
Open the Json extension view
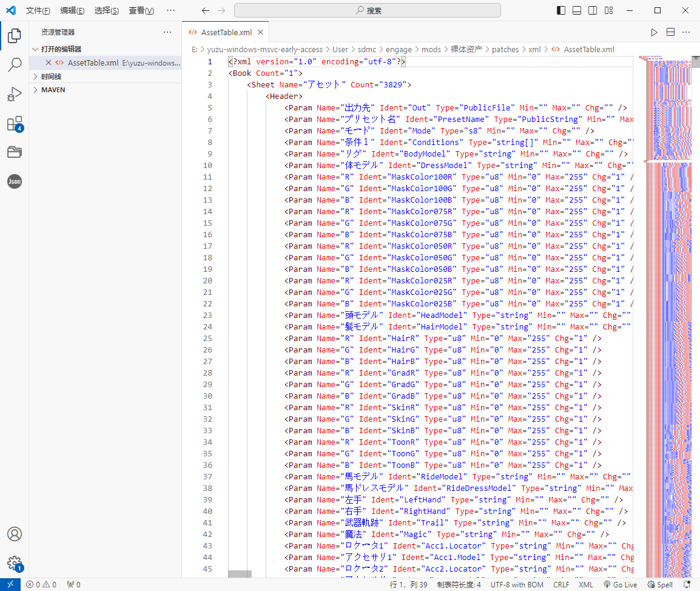pyautogui.click(x=15, y=181)
